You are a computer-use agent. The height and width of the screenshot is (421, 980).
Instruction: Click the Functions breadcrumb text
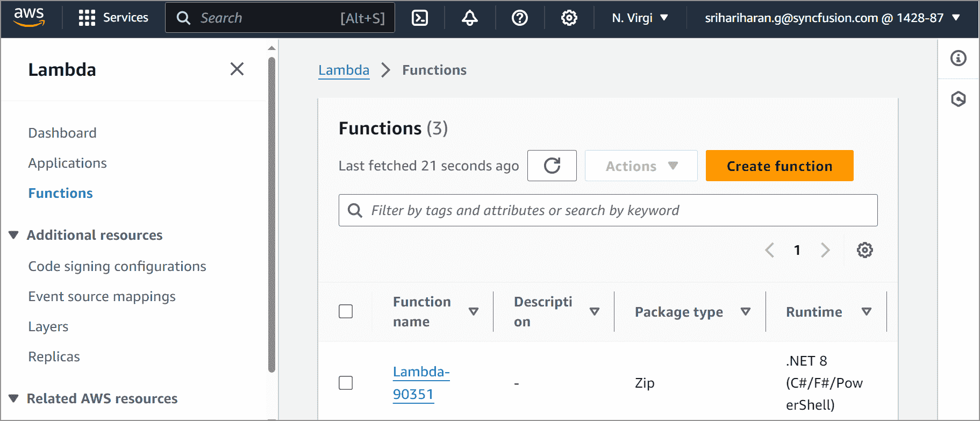(434, 70)
